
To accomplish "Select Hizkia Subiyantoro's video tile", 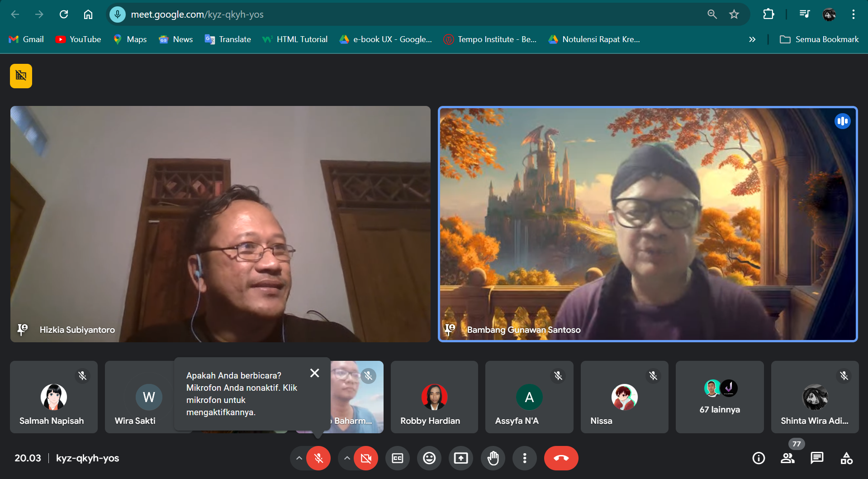I will (220, 224).
